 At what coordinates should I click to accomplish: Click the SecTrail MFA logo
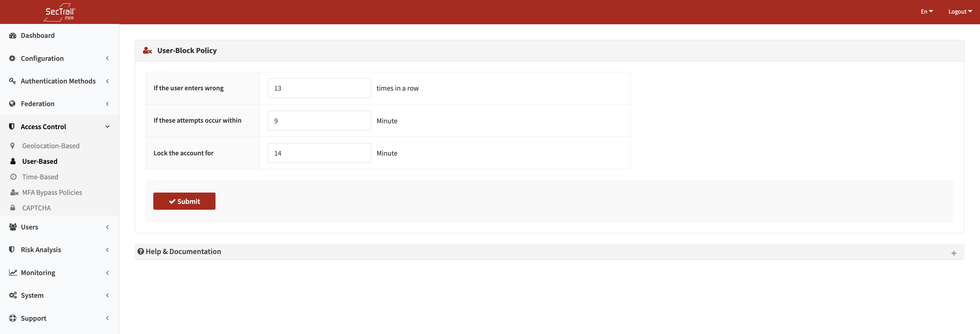tap(60, 12)
